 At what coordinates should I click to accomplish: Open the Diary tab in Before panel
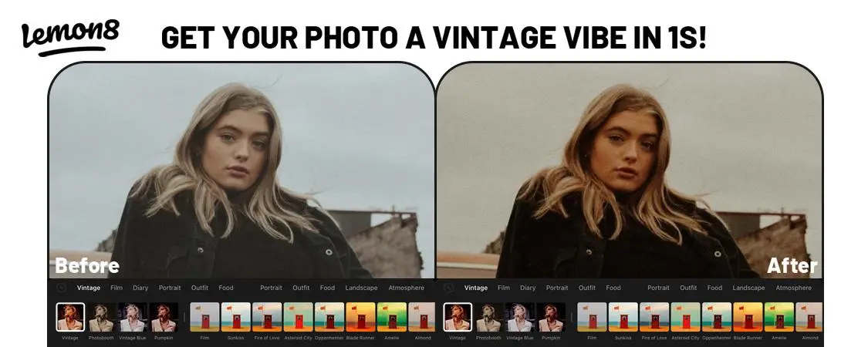tap(140, 288)
